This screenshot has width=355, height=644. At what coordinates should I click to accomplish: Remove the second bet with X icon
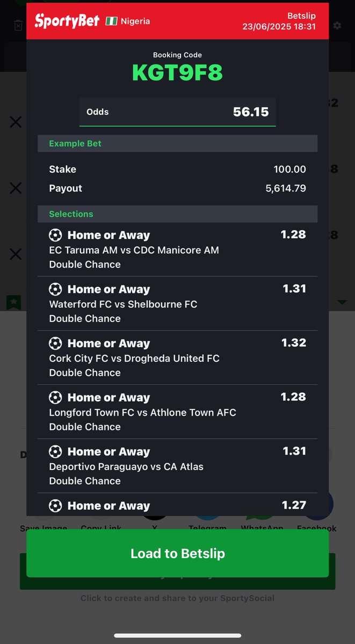16,188
